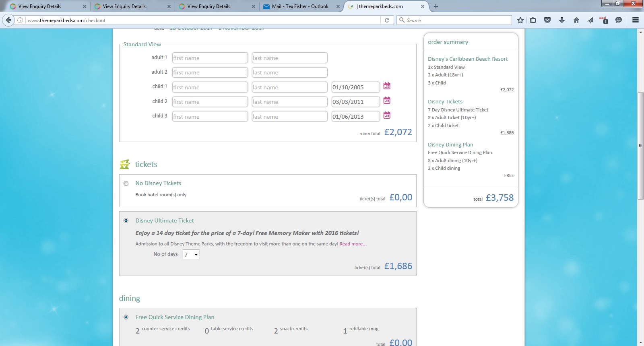Go to browser home page icon
644x346 pixels.
[x=576, y=20]
